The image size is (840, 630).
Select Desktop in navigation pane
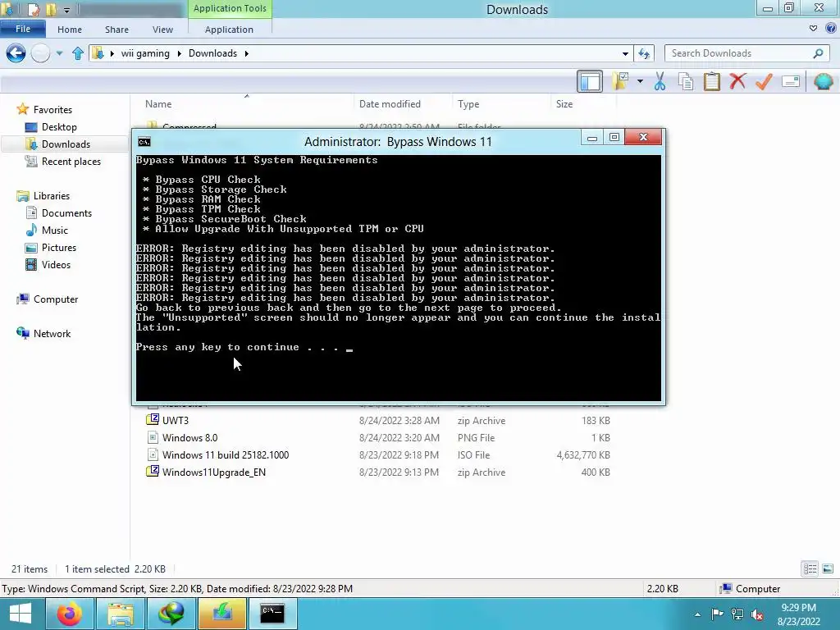point(59,127)
